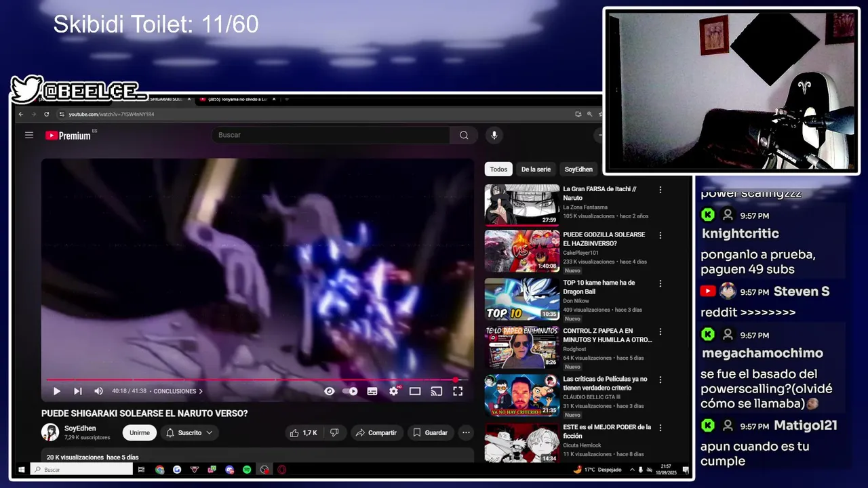Open options menu for PUEDE GODZILLA video
This screenshot has height=488, width=868.
tap(660, 235)
